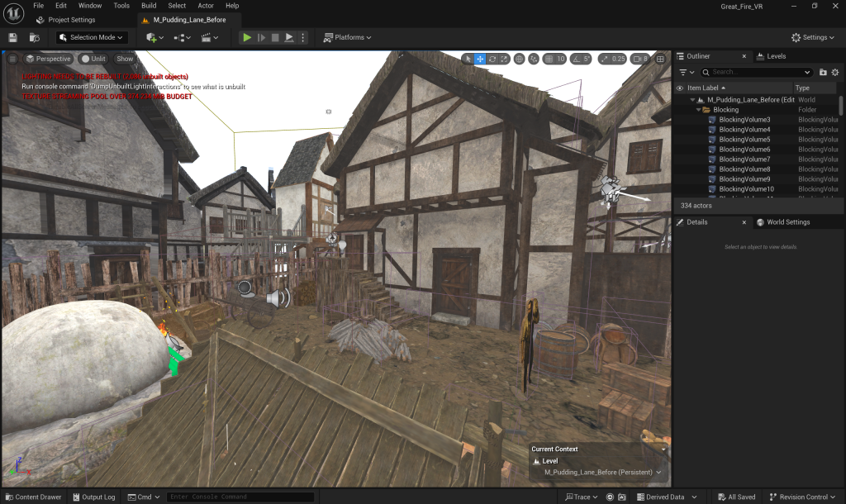Focus the Outliner search field
846x504 pixels.
tap(756, 73)
